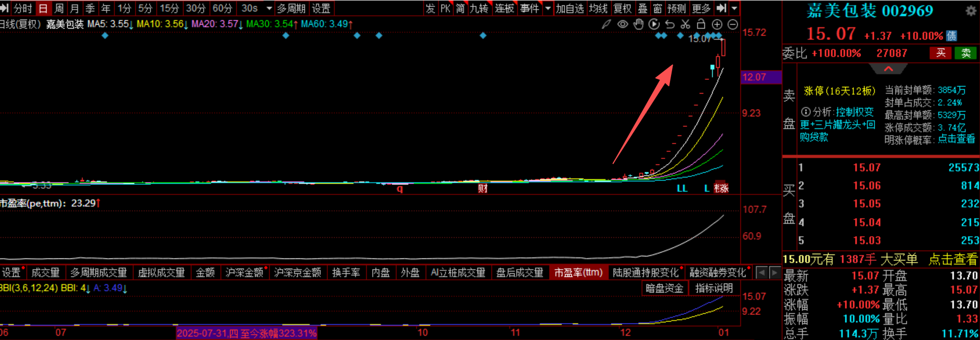Image resolution: width=980 pixels, height=340 pixels.
Task: Open 多周期 multi-period view
Action: [291, 8]
